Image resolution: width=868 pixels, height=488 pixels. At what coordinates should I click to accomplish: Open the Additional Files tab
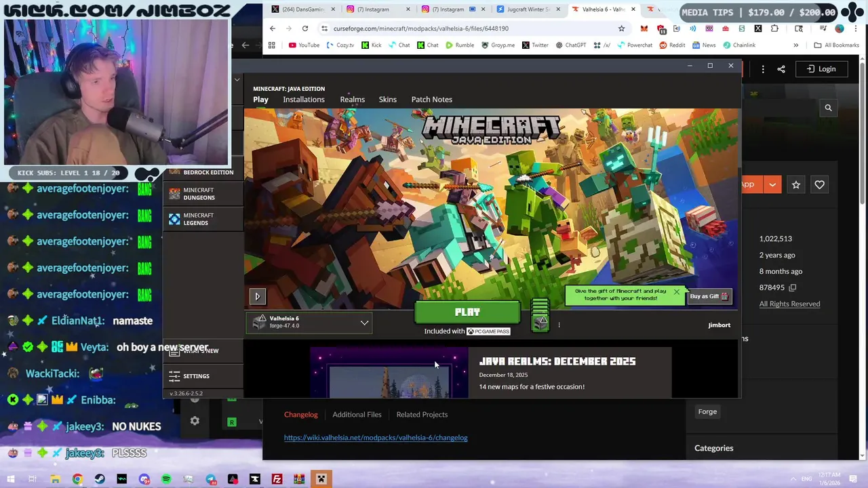pos(357,415)
